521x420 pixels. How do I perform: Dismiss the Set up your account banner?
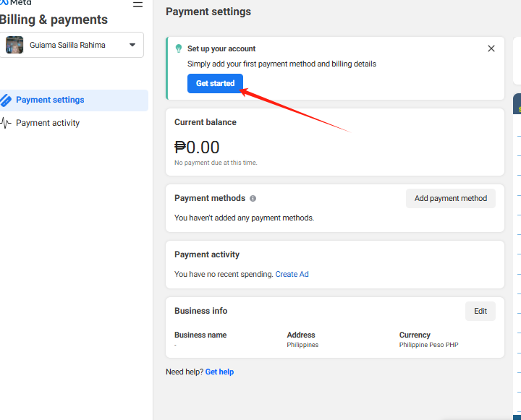491,48
